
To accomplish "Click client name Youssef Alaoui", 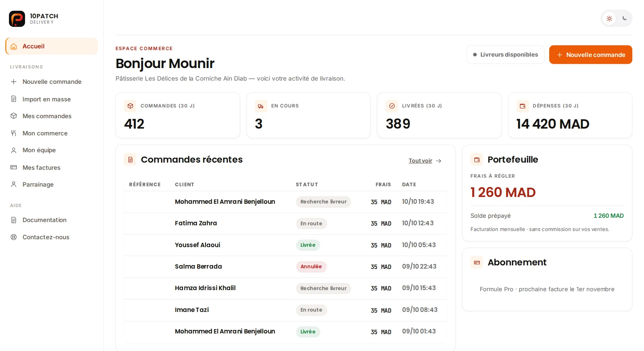I will point(197,245).
